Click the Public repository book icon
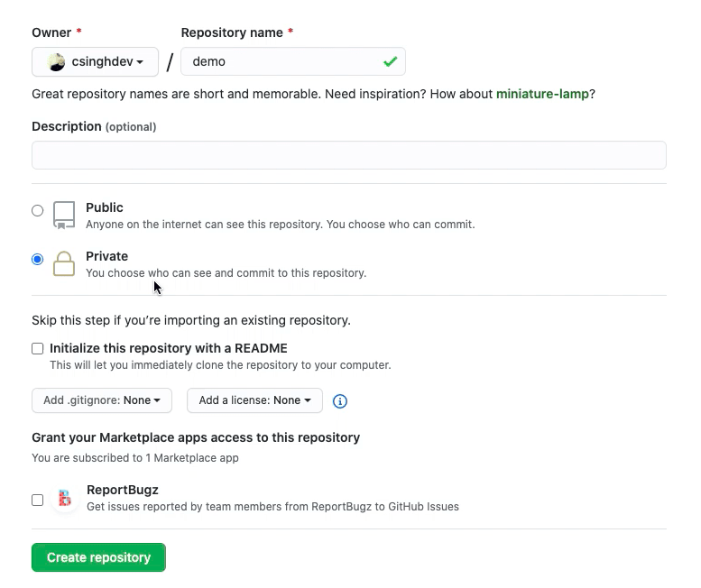701x588 pixels. coord(64,215)
